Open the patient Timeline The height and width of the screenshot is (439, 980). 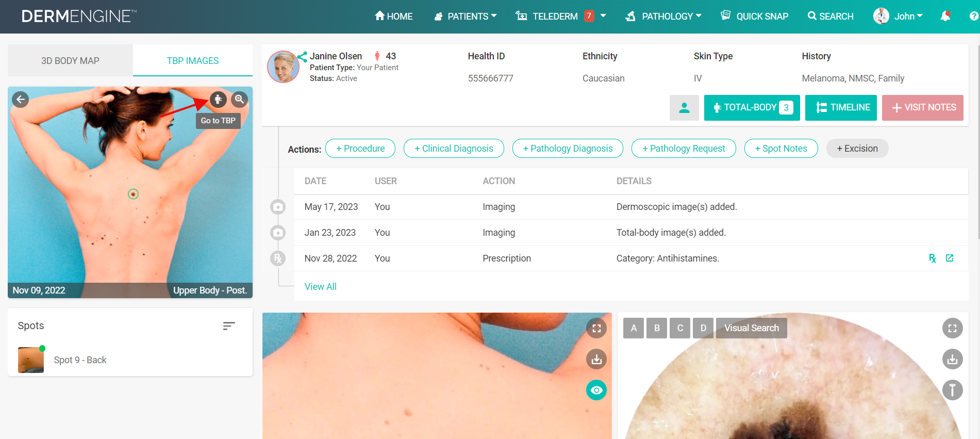point(841,108)
